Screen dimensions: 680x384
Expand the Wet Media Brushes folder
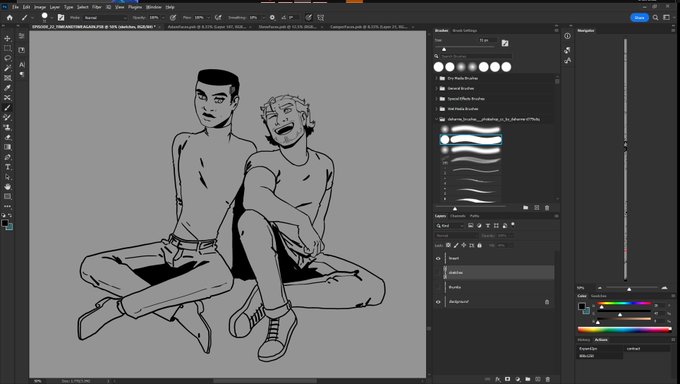coord(436,108)
